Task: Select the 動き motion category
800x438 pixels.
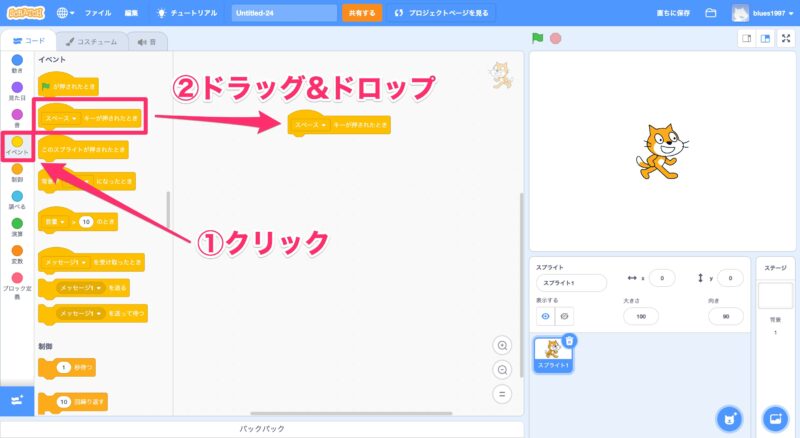Action: tap(17, 64)
